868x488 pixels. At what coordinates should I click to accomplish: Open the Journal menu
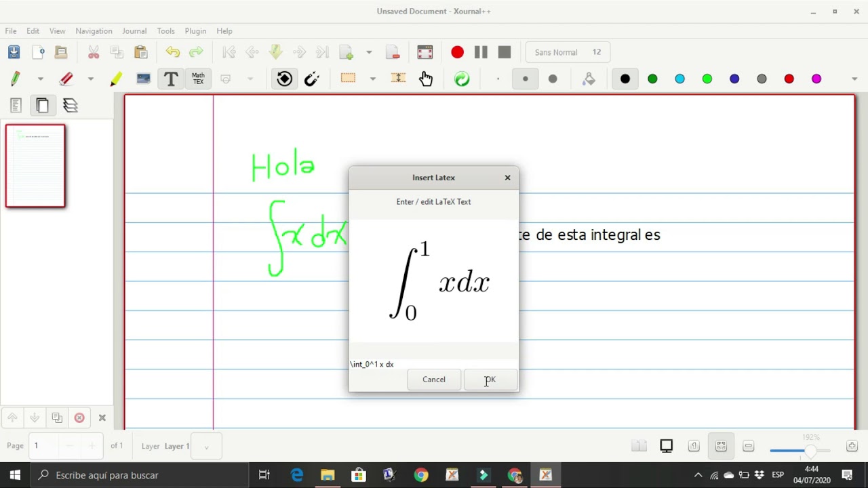click(x=134, y=31)
